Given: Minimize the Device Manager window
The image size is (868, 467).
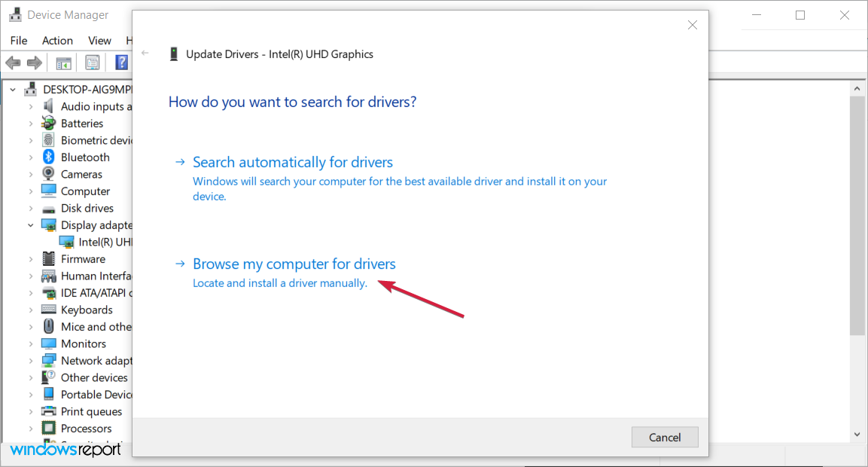Looking at the screenshot, I should tap(757, 16).
